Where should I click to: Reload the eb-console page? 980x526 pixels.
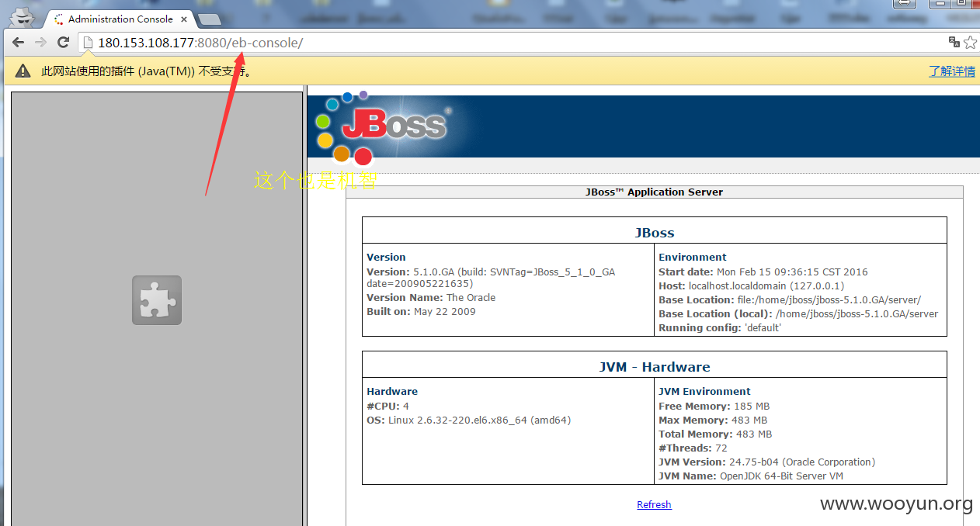(64, 43)
